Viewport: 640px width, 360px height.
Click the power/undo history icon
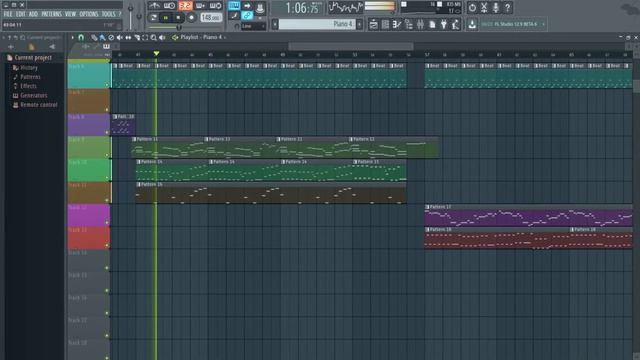coord(472,7)
